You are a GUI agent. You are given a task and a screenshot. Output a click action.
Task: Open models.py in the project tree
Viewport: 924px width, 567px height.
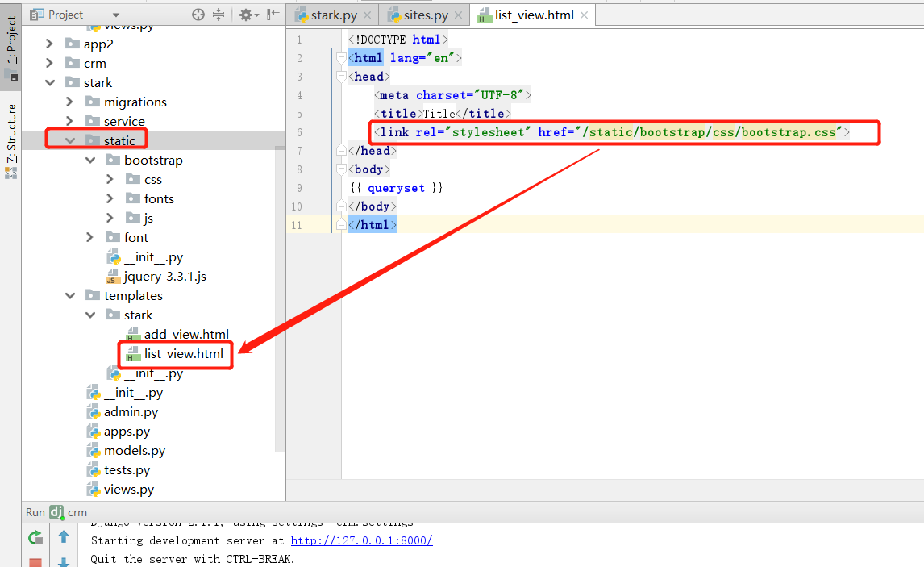point(135,451)
